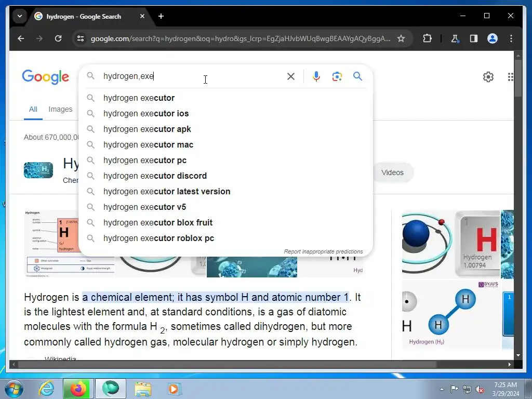Select suggestion hydrogen executor
The height and width of the screenshot is (399, 532).
(x=225, y=98)
